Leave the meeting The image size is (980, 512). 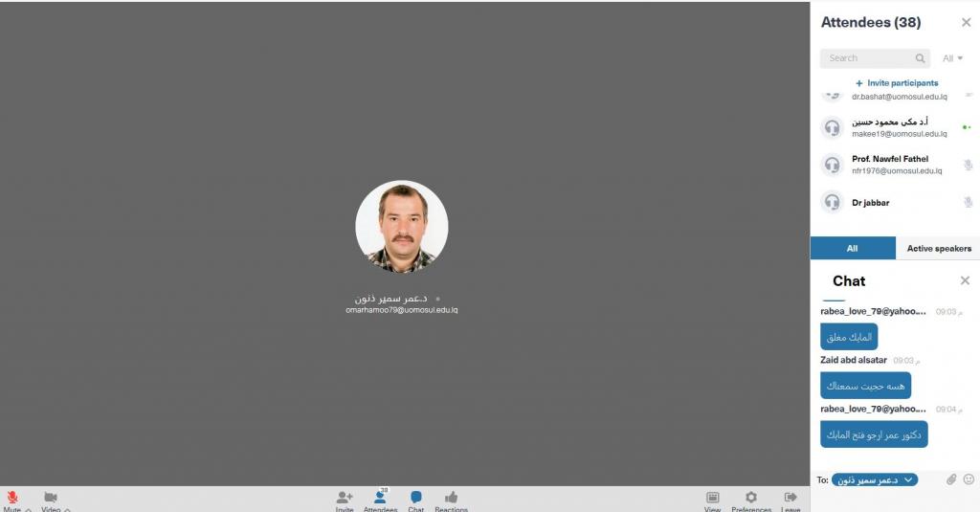791,498
